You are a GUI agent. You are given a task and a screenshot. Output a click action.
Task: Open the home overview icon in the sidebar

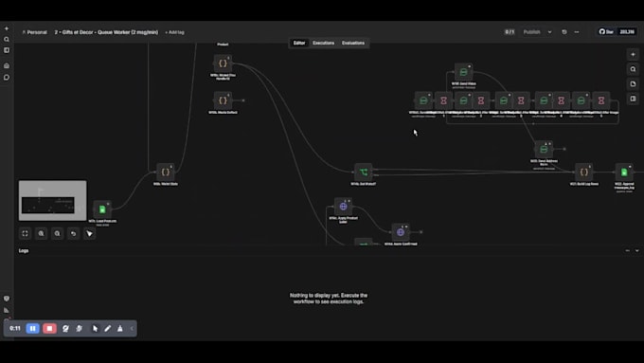pos(7,65)
